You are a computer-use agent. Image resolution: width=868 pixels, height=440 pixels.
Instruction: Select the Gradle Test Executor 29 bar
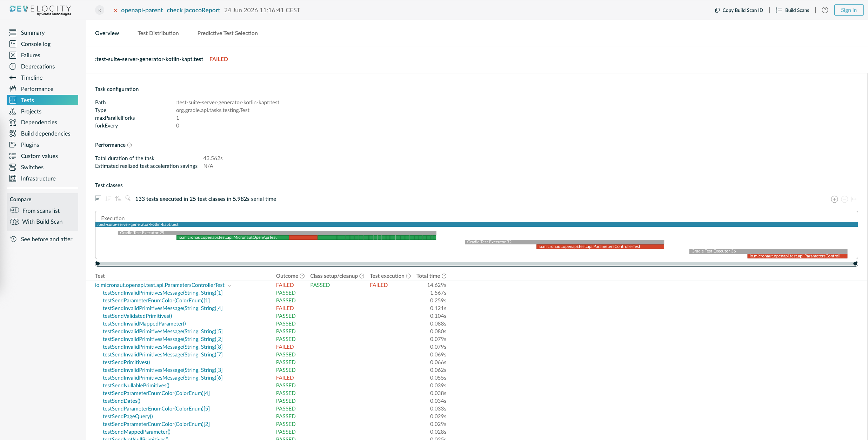[x=277, y=233]
